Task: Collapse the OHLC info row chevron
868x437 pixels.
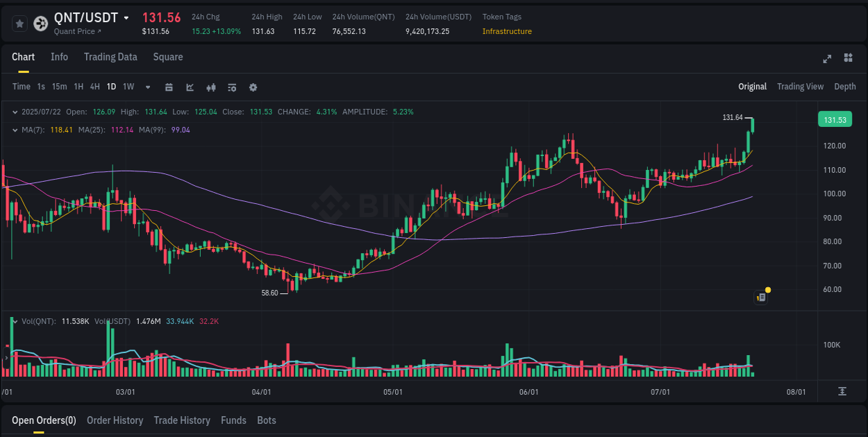Action: 15,112
